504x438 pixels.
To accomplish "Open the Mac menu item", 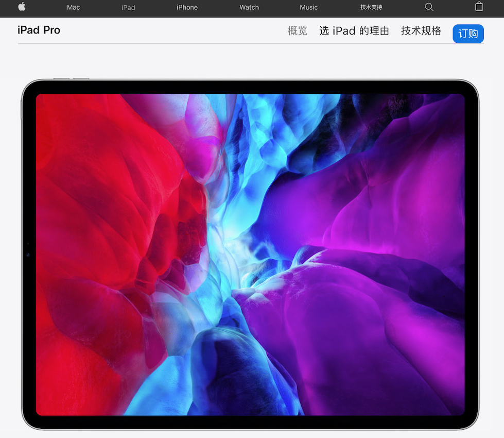I will pyautogui.click(x=73, y=7).
